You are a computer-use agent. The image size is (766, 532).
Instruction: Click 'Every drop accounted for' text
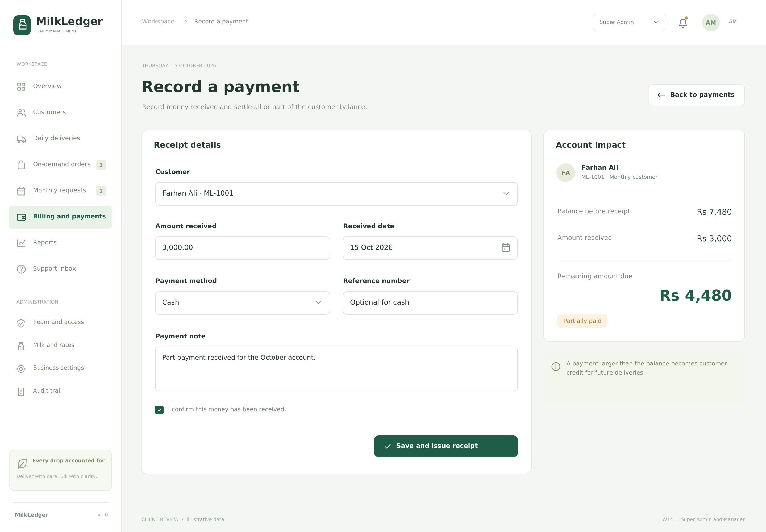(x=68, y=460)
